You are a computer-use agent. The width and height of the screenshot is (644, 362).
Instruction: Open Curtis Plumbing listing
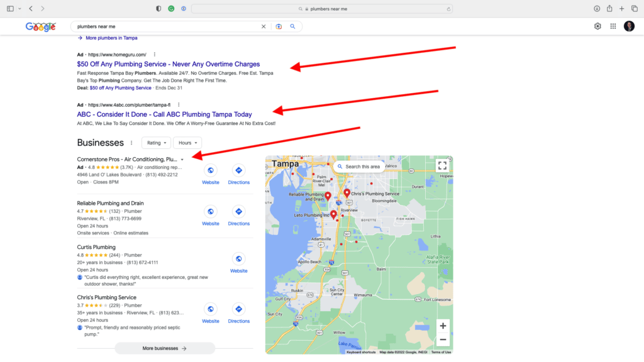(x=96, y=247)
